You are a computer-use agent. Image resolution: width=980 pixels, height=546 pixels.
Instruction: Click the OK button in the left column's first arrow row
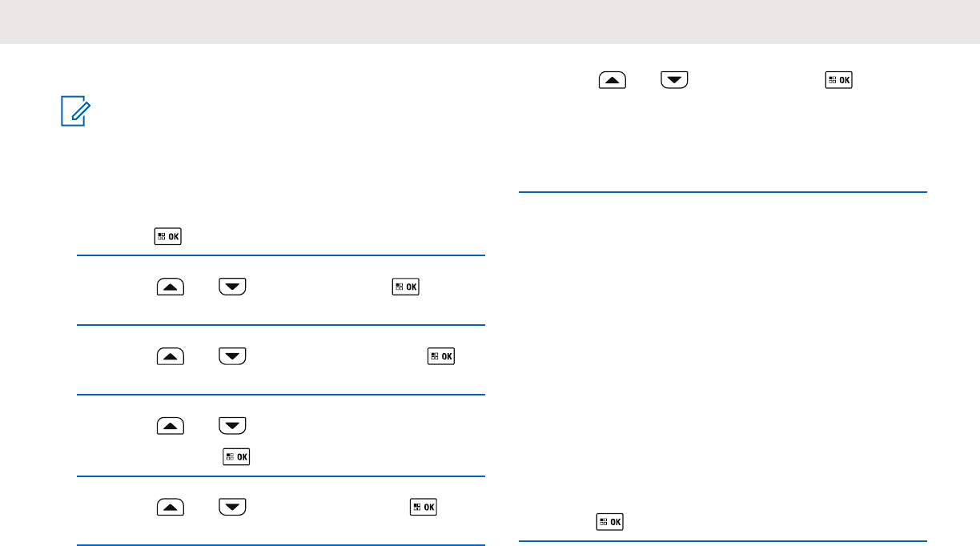click(404, 287)
